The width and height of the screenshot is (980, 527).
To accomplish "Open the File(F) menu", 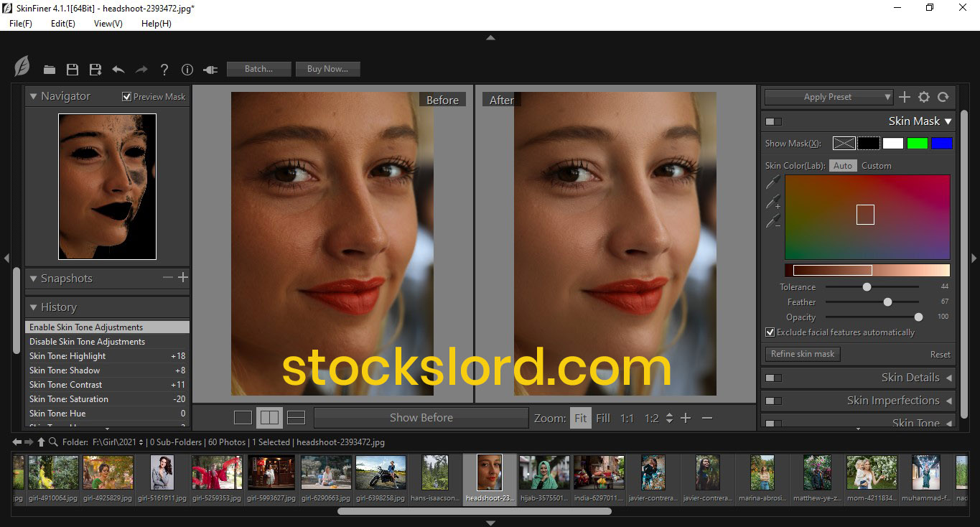I will (x=21, y=24).
